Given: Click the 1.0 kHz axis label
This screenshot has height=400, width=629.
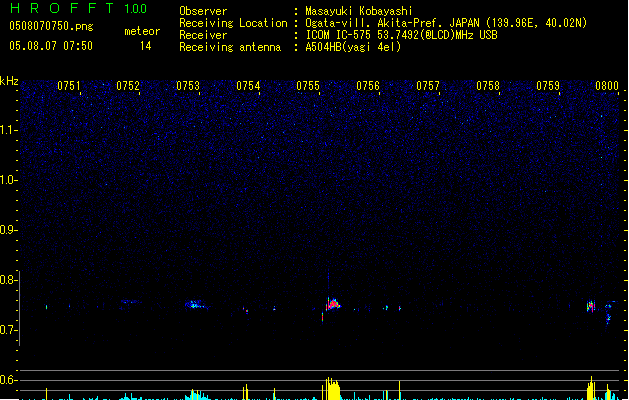Looking at the screenshot, I should point(8,180).
